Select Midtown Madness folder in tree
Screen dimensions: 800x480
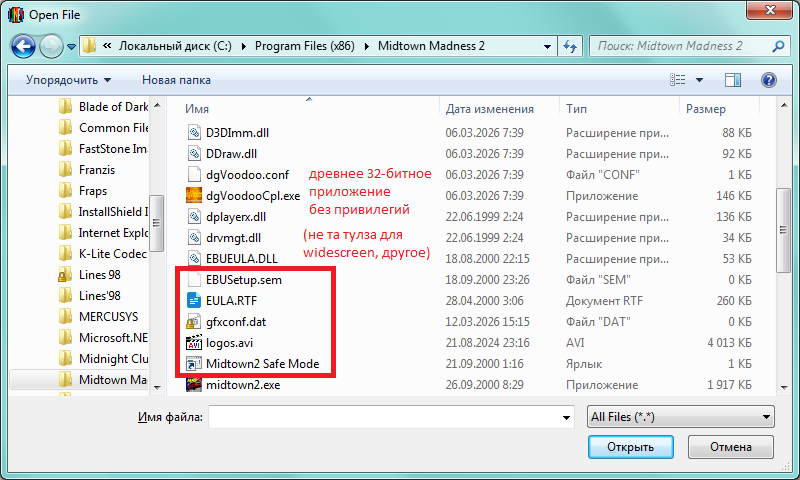[x=79, y=380]
